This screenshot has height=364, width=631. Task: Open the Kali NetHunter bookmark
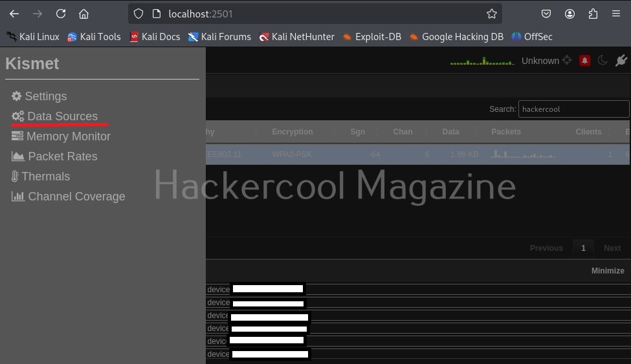pos(296,37)
